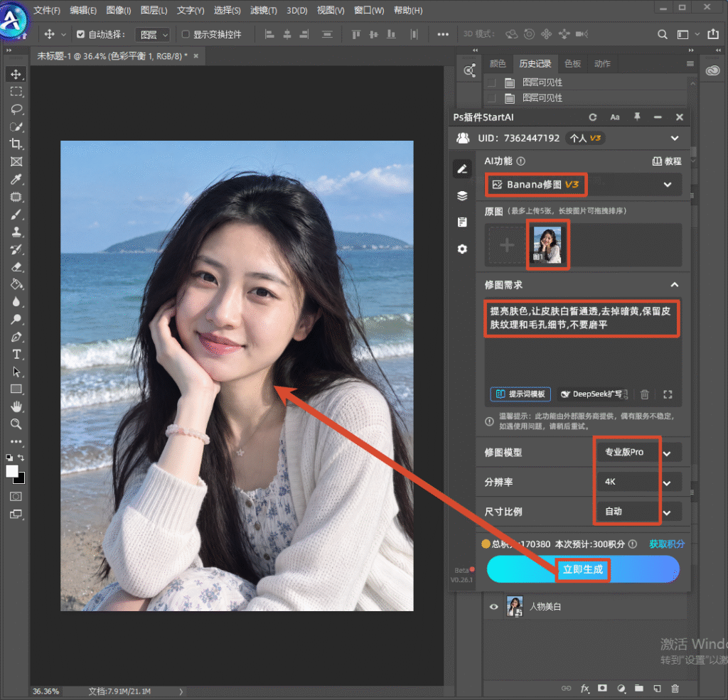Click the 获取积分 link

coord(667,544)
